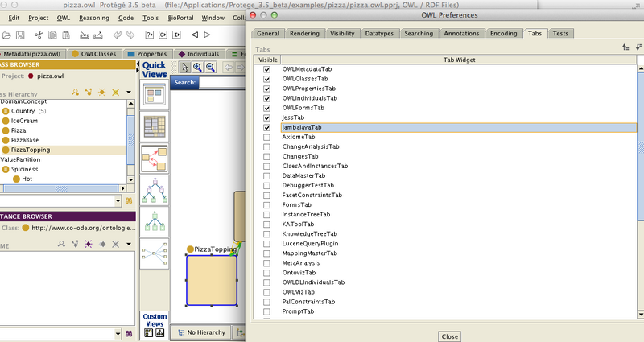Viewport: 644px width, 342px height.
Task: Click the 'C' classify taxonomy toolbar icon
Action: coord(163,35)
